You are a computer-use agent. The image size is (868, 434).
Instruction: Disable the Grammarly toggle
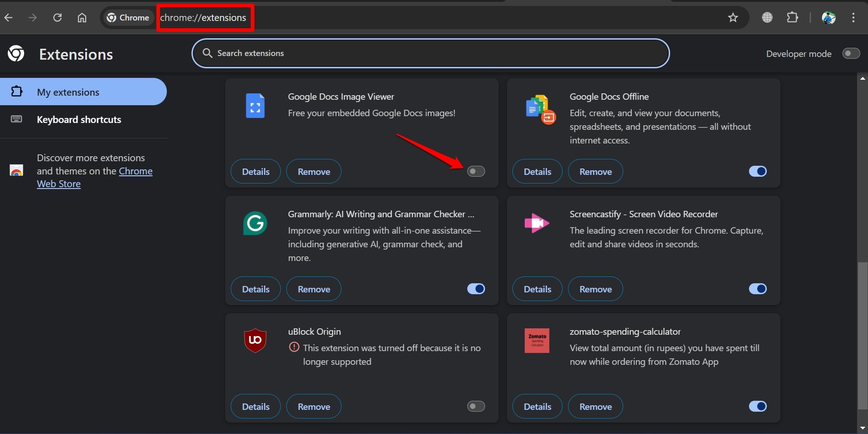[476, 289]
